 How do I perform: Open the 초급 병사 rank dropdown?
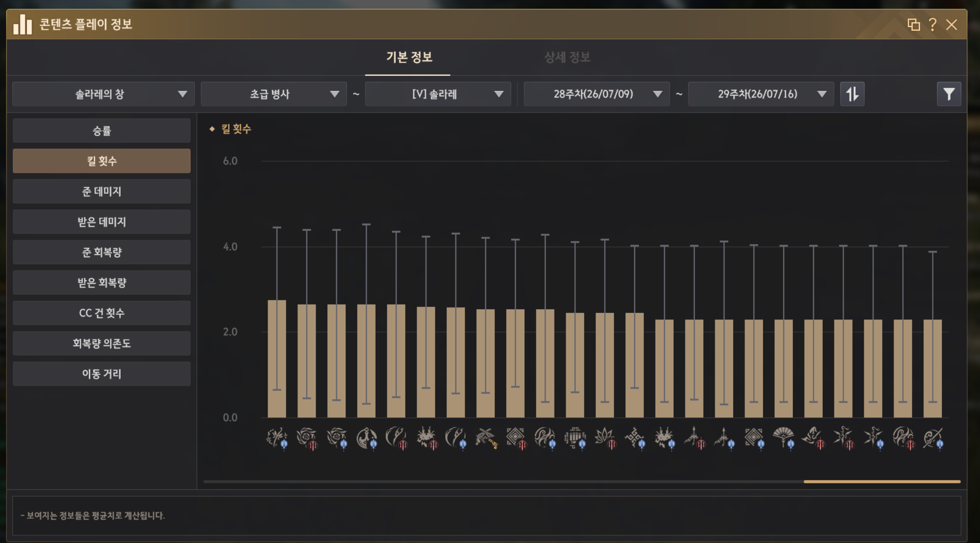tap(274, 94)
